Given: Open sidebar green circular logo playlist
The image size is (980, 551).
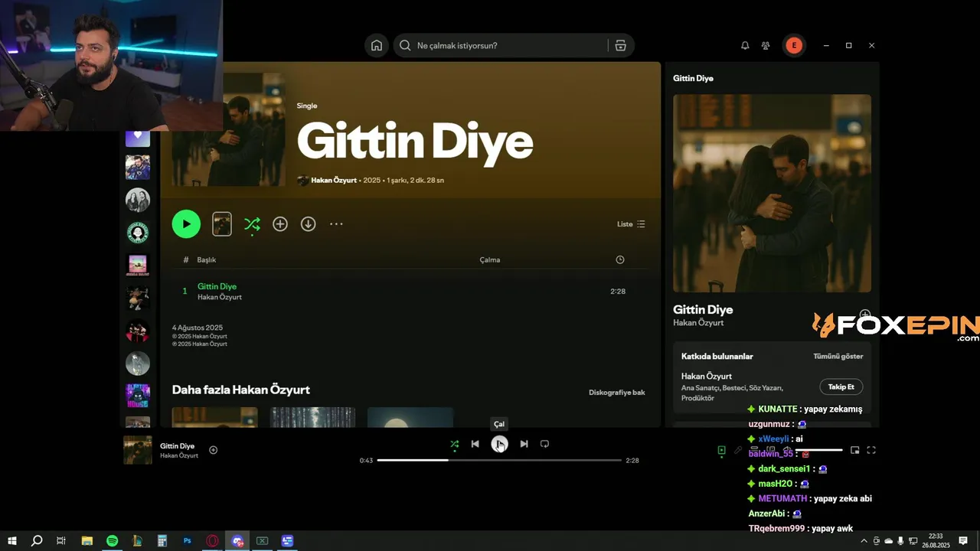Looking at the screenshot, I should click(x=138, y=232).
